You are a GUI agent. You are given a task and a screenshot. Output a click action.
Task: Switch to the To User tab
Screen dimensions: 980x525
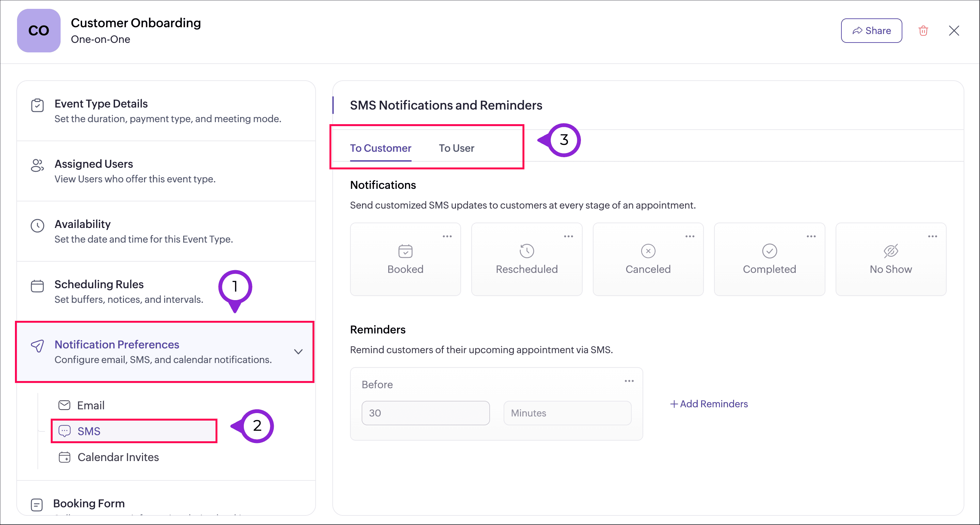[456, 148]
